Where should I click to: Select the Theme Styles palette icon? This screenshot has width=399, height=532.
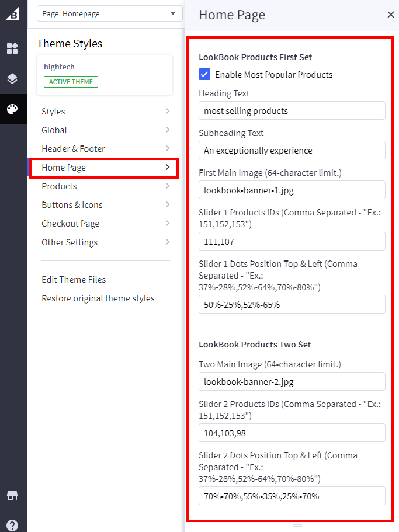[12, 109]
